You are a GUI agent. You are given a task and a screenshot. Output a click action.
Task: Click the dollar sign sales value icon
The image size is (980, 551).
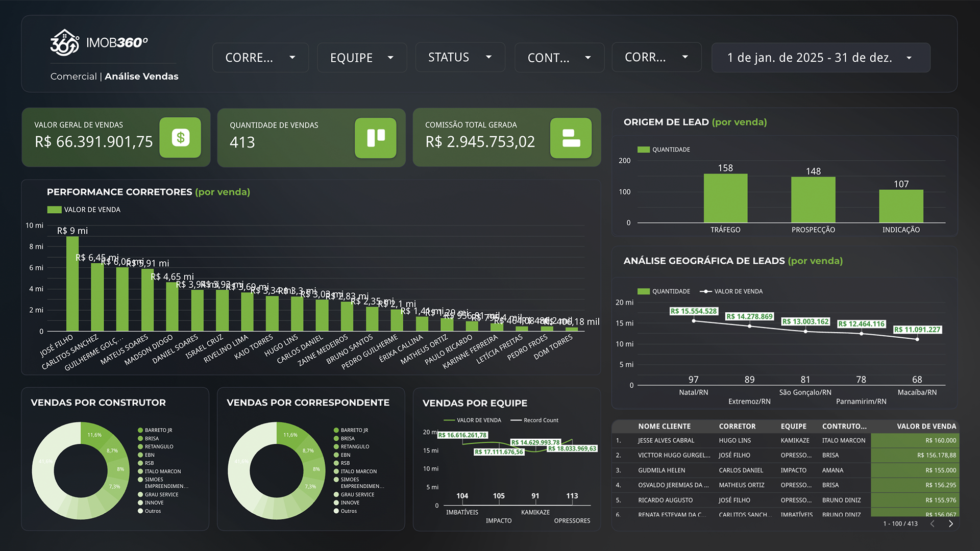pos(180,138)
